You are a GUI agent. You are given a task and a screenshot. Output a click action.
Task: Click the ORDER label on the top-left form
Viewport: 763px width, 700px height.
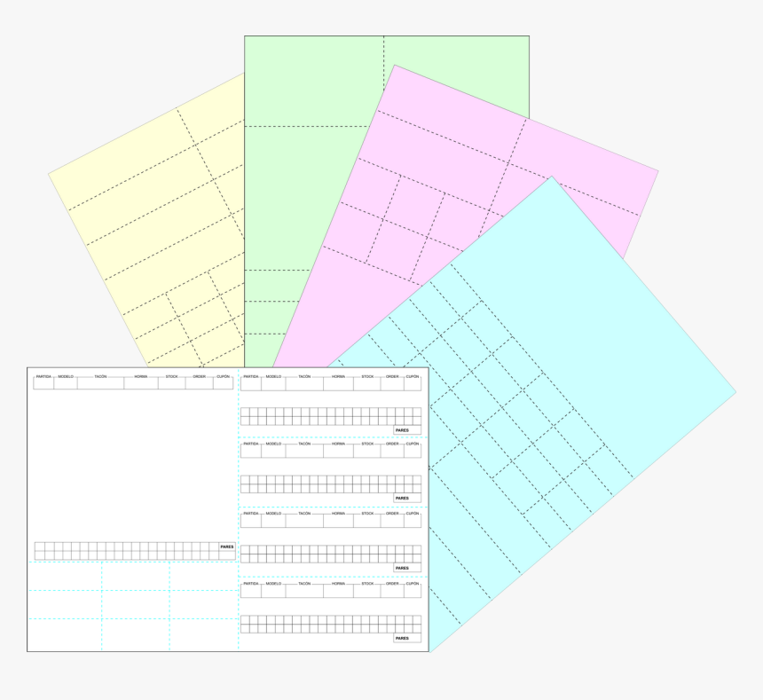[201, 376]
